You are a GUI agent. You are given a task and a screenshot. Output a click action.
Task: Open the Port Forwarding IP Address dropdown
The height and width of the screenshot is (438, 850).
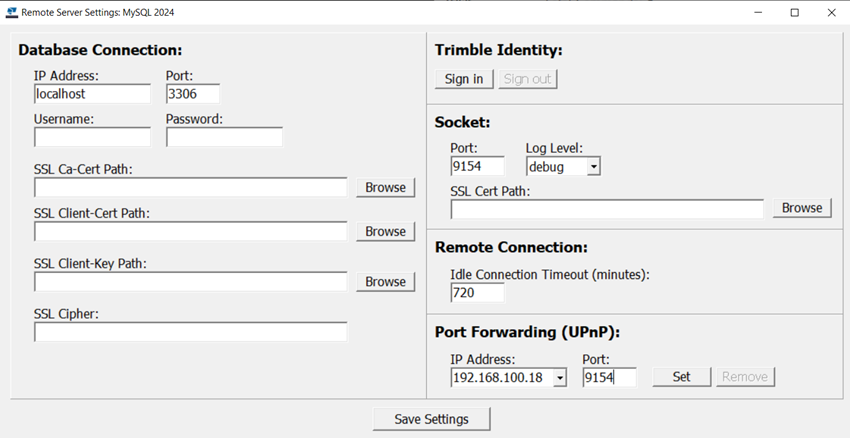click(559, 377)
